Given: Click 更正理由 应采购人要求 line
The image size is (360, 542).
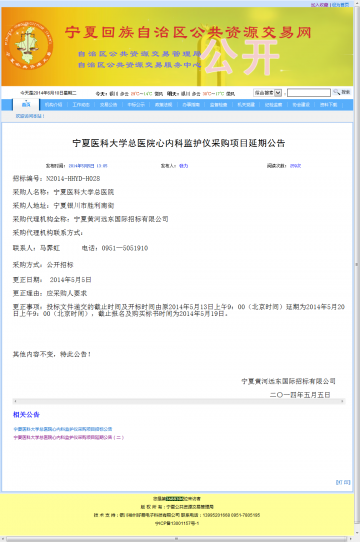Looking at the screenshot, I should [50, 293].
